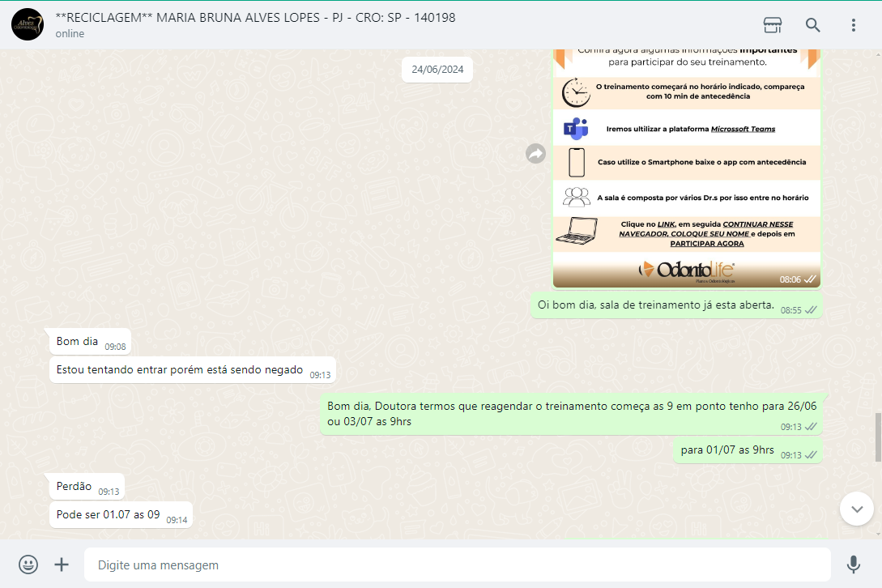Screen dimensions: 882x588
Task: Open the catalog storefront icon
Action: pos(773,25)
